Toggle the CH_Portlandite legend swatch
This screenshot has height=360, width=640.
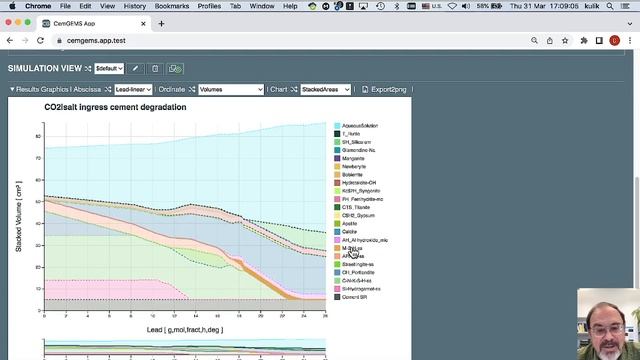(337, 273)
